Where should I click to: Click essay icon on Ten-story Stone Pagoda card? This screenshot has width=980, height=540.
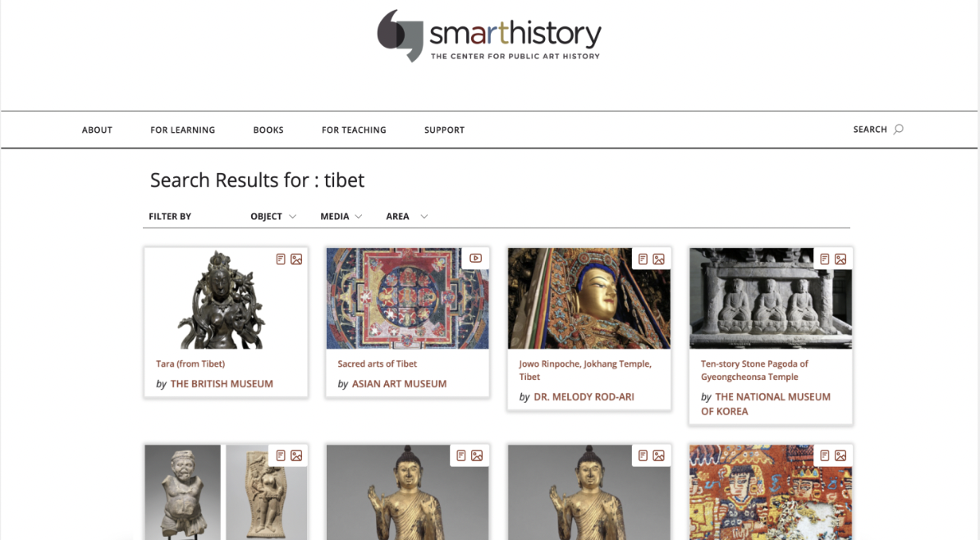824,259
